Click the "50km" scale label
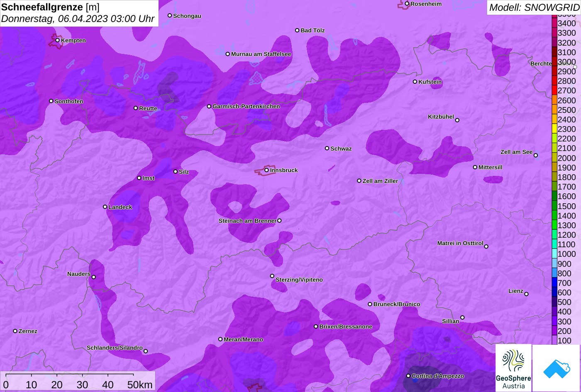581x392 pixels. point(140,385)
